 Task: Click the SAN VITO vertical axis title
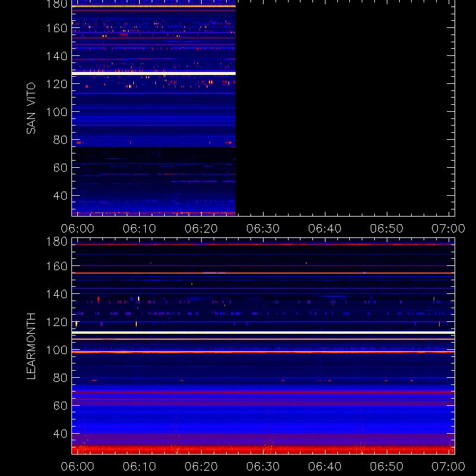(31, 108)
